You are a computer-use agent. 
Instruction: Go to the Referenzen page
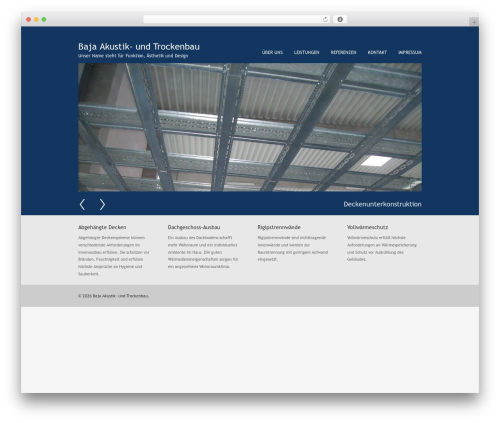click(x=343, y=52)
